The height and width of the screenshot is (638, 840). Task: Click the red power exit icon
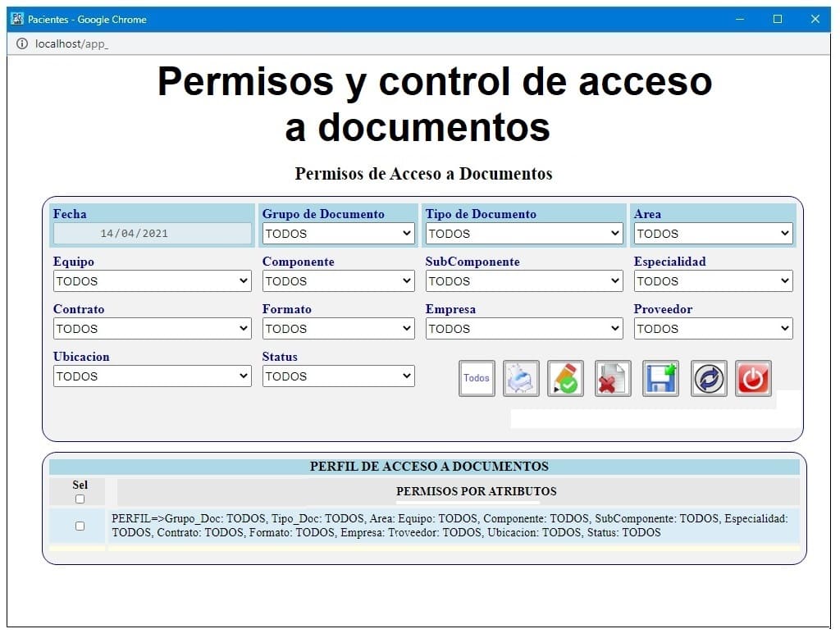(753, 378)
